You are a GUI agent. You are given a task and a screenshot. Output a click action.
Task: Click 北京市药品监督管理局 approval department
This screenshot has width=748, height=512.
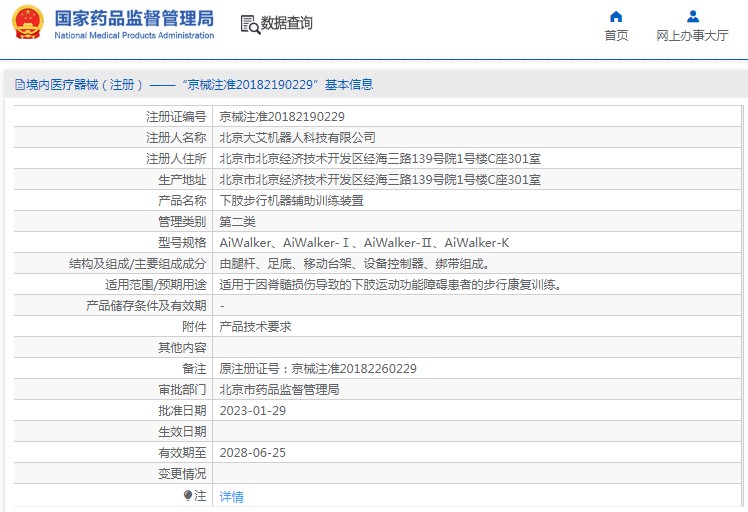click(279, 390)
